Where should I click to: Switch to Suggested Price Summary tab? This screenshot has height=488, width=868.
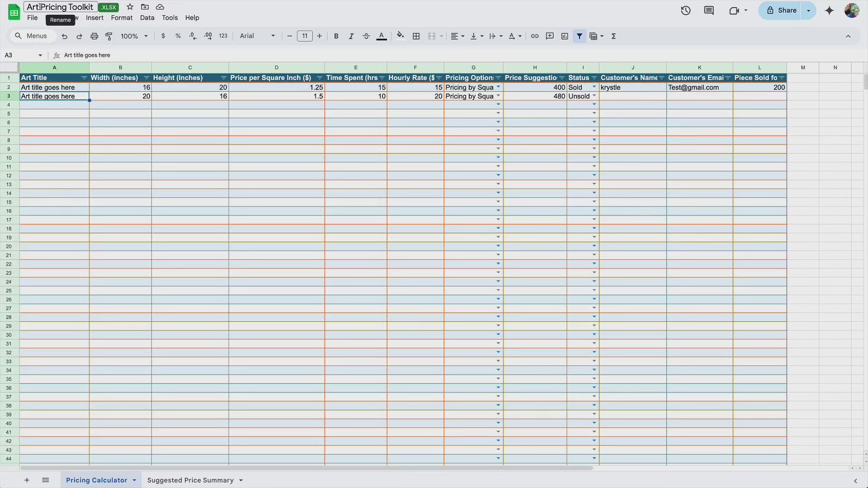[190, 480]
